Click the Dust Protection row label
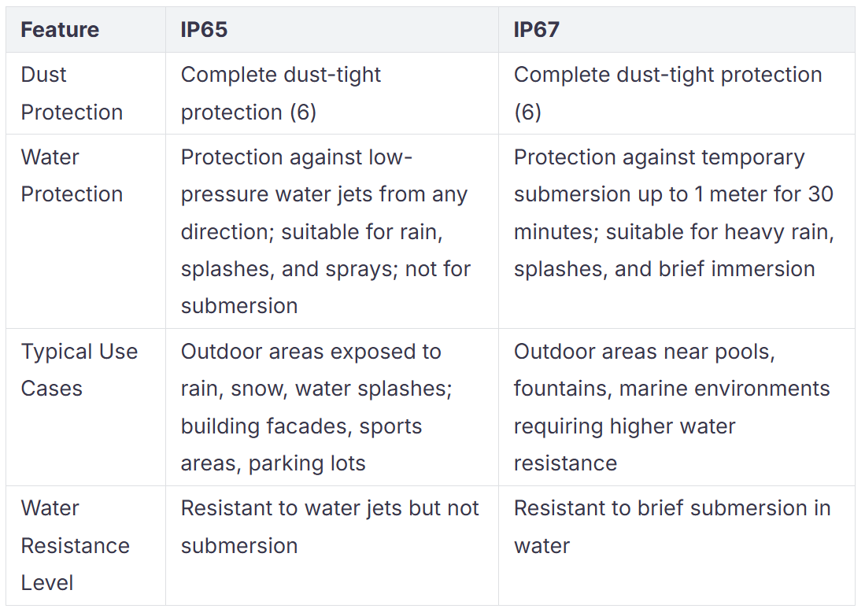 coord(72,94)
